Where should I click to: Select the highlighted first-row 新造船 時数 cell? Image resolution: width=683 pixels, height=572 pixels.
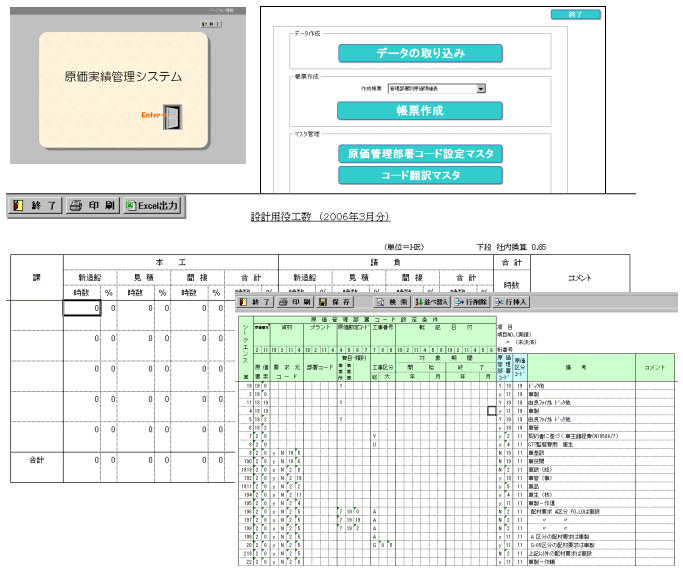(82, 308)
